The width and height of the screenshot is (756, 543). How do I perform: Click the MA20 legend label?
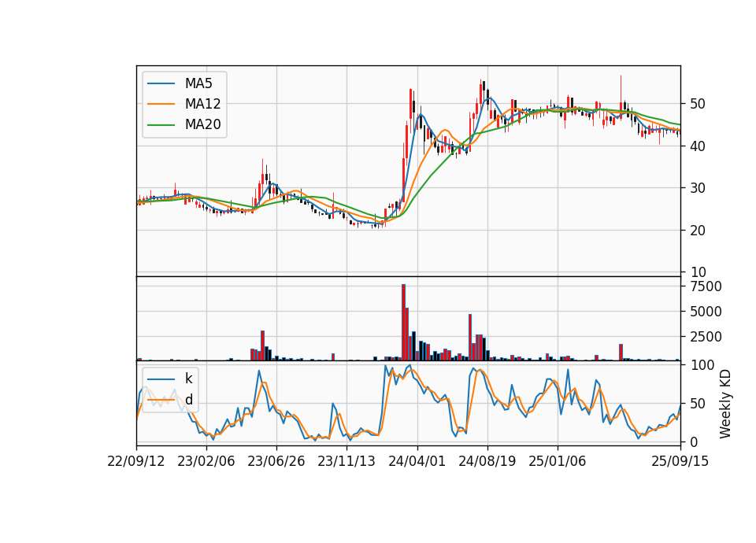(202, 124)
